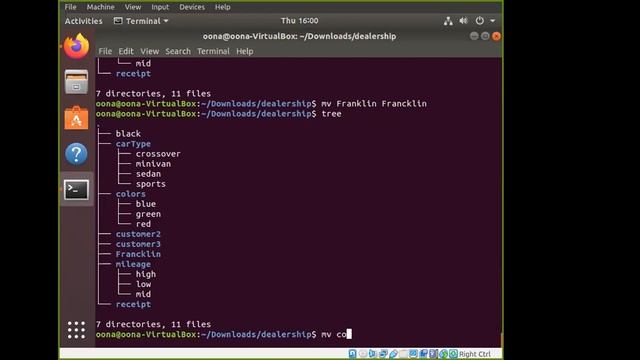
Task: Open the VirtualBox View menu
Action: pos(133,7)
